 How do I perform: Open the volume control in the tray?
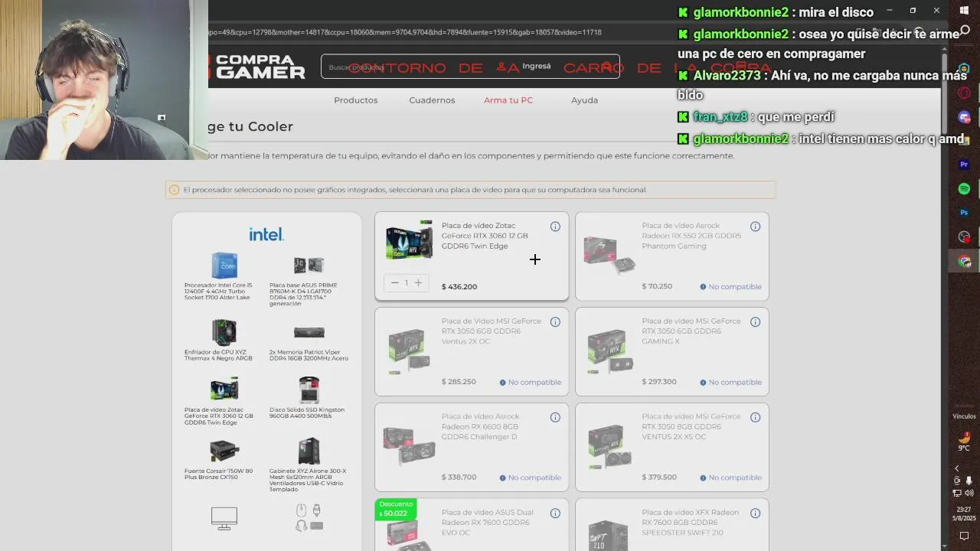tap(969, 493)
